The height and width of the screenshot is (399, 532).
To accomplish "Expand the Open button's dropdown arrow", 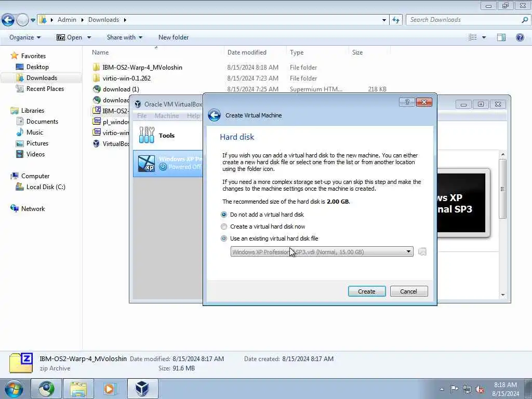I will coord(89,37).
